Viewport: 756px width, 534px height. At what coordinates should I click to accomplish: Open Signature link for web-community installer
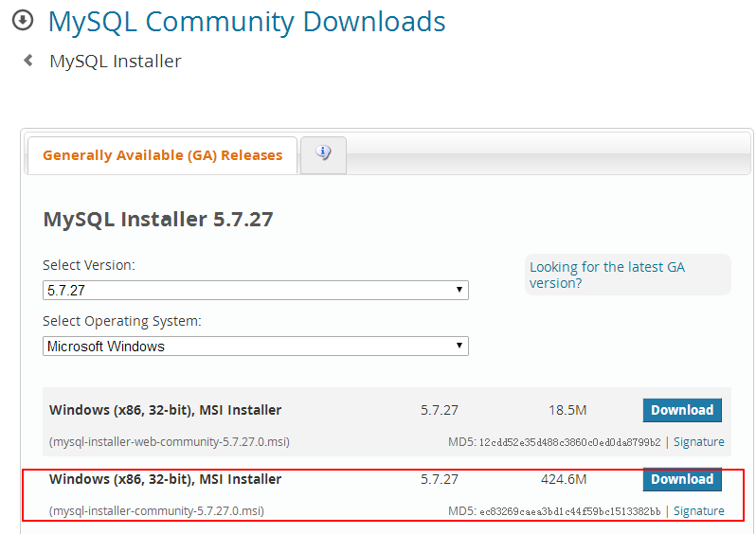pyautogui.click(x=698, y=442)
